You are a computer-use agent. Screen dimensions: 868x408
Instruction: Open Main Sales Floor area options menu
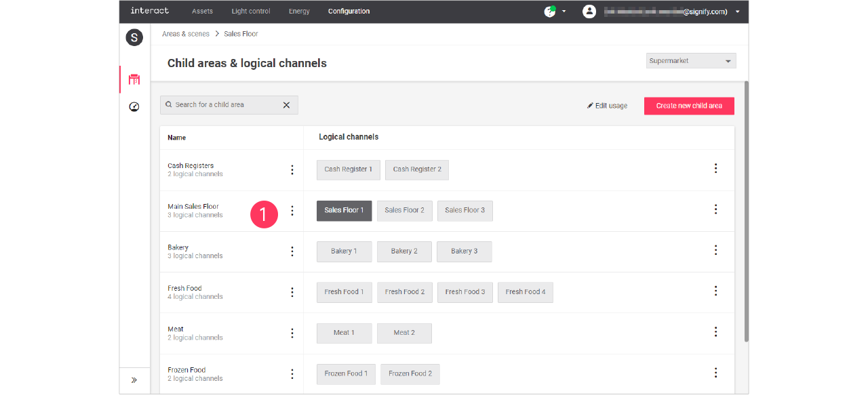click(x=292, y=211)
